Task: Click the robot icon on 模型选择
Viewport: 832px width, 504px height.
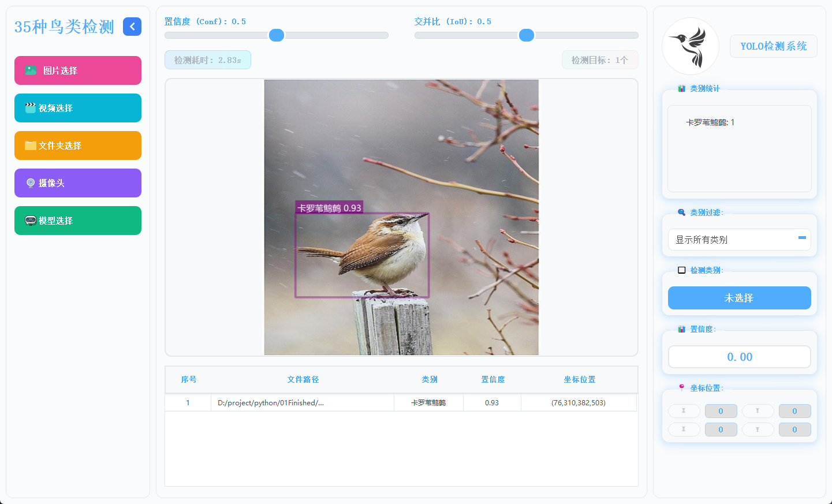Action: [x=31, y=221]
